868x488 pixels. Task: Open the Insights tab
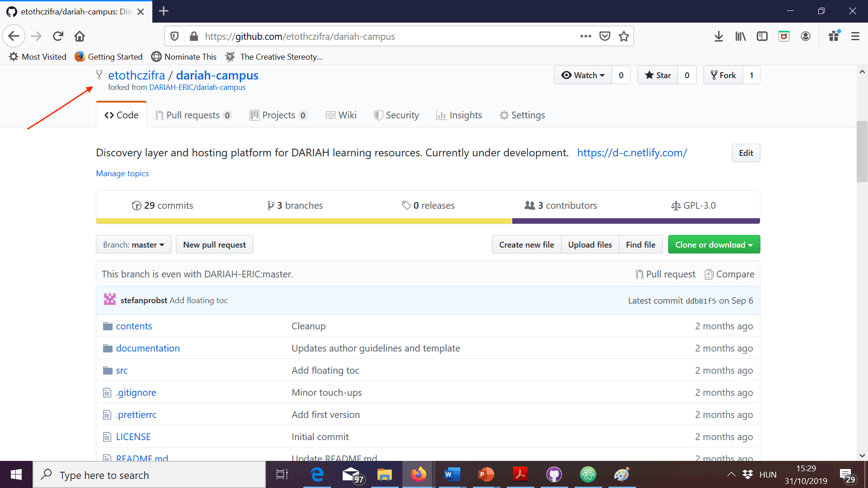click(x=459, y=115)
